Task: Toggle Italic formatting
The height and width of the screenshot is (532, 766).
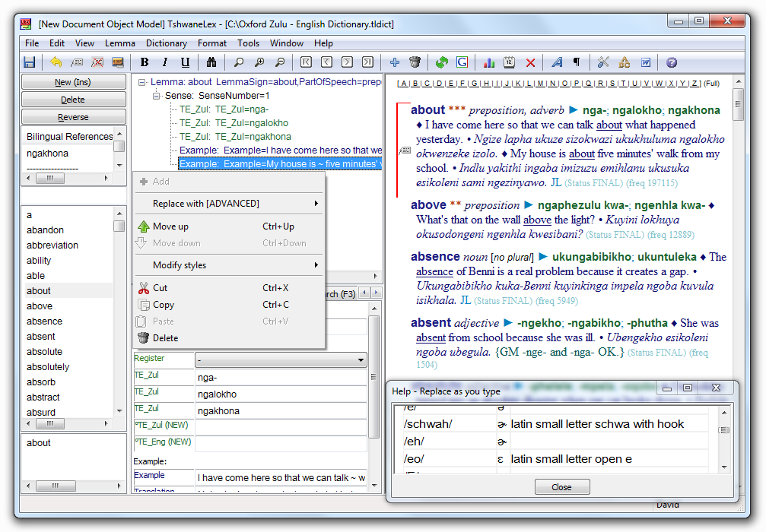Action: tap(164, 62)
